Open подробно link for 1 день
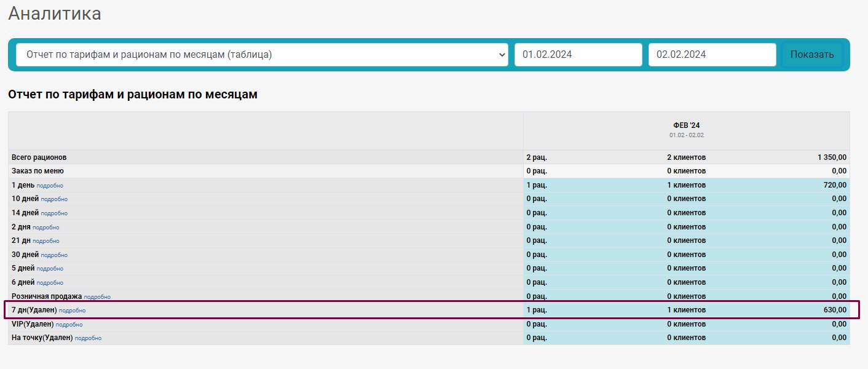 pyautogui.click(x=50, y=186)
